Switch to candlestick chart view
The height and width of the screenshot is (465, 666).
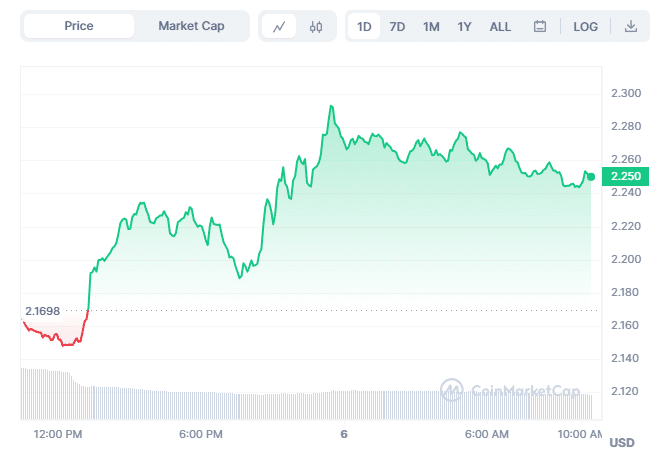coord(316,27)
